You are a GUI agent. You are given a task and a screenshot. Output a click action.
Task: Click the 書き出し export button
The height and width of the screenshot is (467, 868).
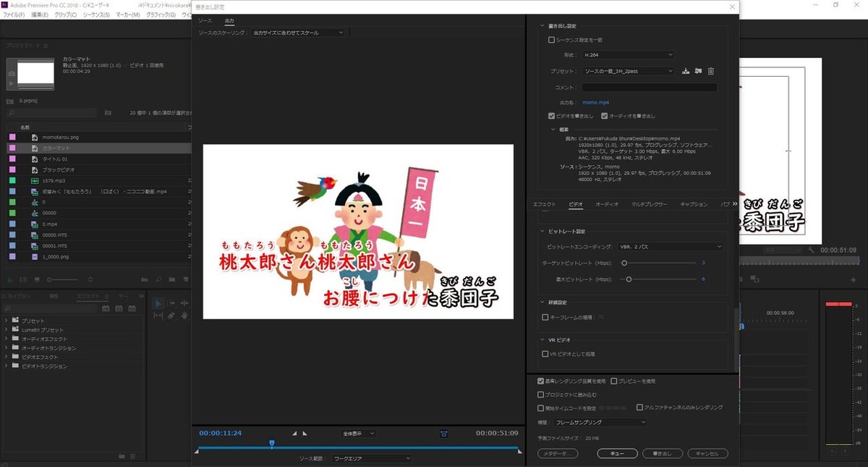tap(662, 454)
